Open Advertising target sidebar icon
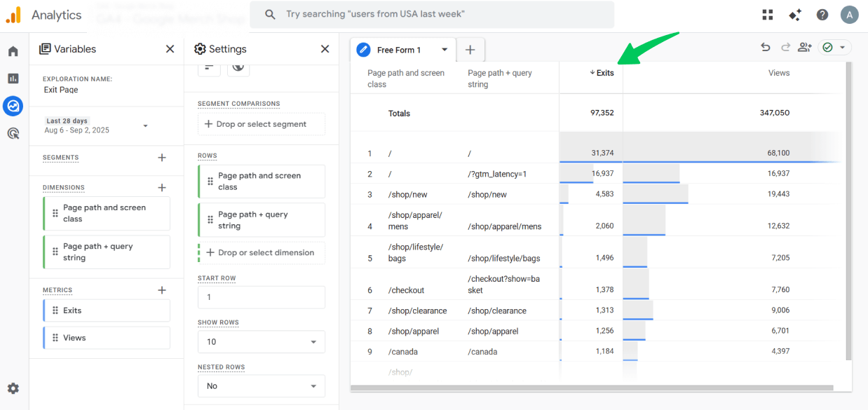This screenshot has height=410, width=868. click(13, 133)
